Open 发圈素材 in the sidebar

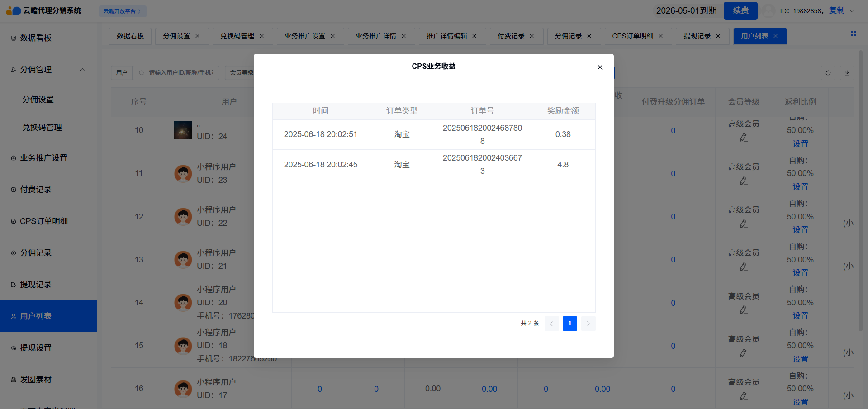click(49, 380)
